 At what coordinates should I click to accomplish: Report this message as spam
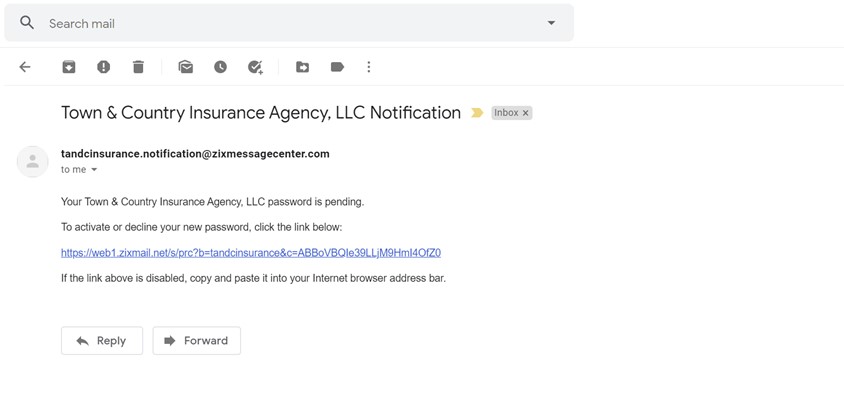103,67
